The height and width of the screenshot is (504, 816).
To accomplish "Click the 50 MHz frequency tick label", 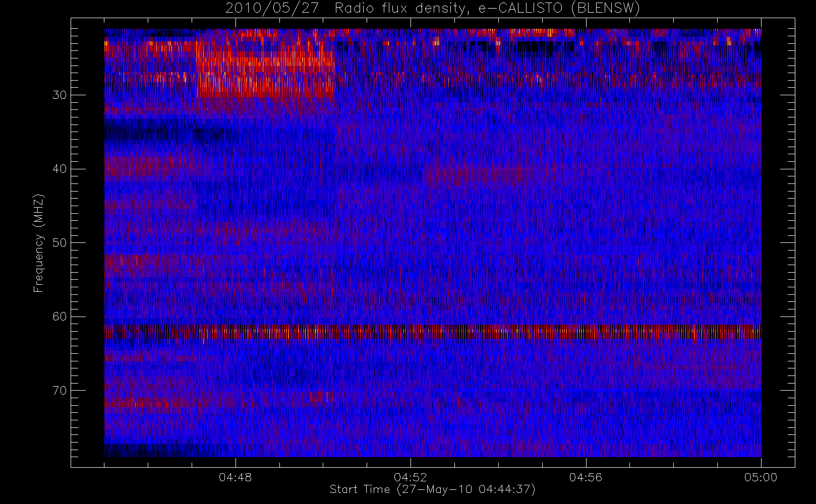I will click(x=60, y=243).
